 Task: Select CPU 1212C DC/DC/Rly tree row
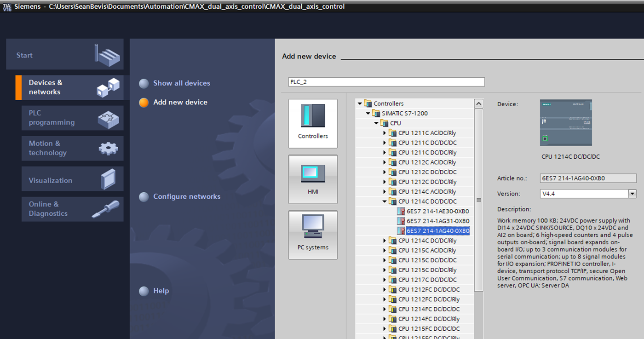pos(427,182)
